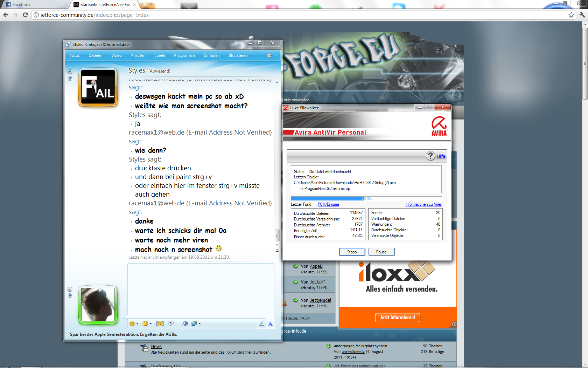Expand options arrow above Styles' avatar
The height and width of the screenshot is (368, 588).
pos(70,72)
